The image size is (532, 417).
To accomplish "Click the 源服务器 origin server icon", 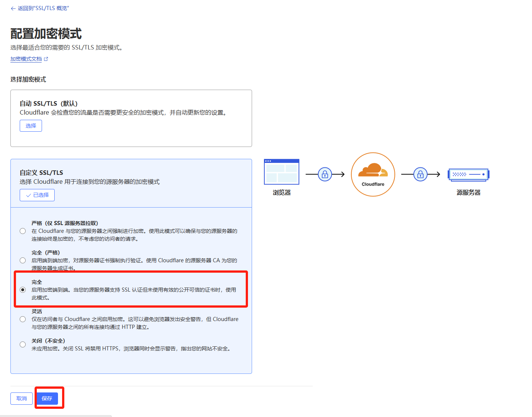I will coord(468,174).
